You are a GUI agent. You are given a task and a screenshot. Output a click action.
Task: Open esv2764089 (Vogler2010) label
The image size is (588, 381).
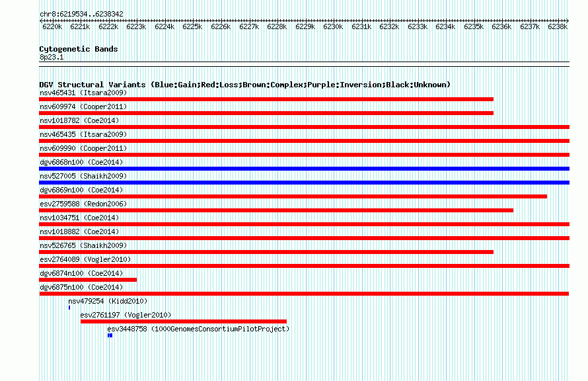pyautogui.click(x=85, y=259)
